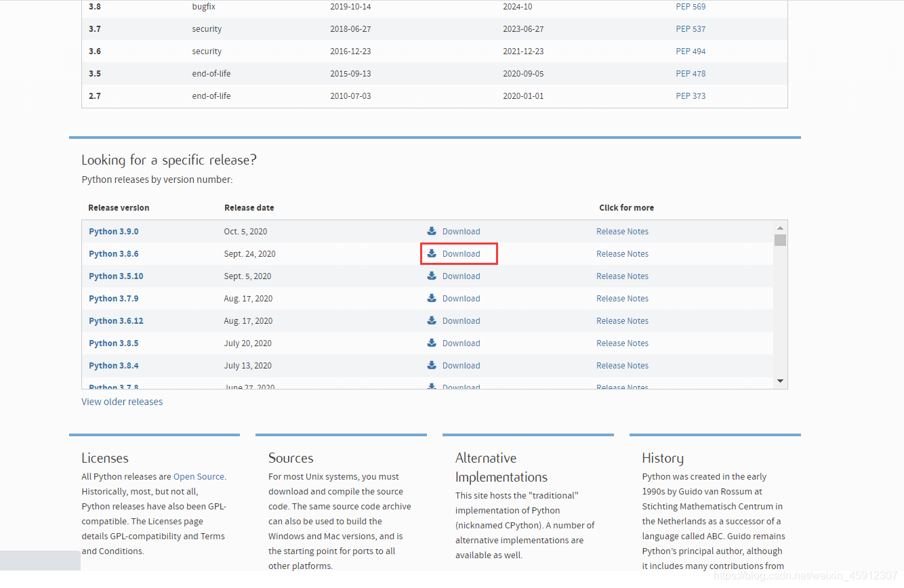This screenshot has height=588, width=904.
Task: Click the July 20, 2020 release date
Action: click(x=247, y=343)
